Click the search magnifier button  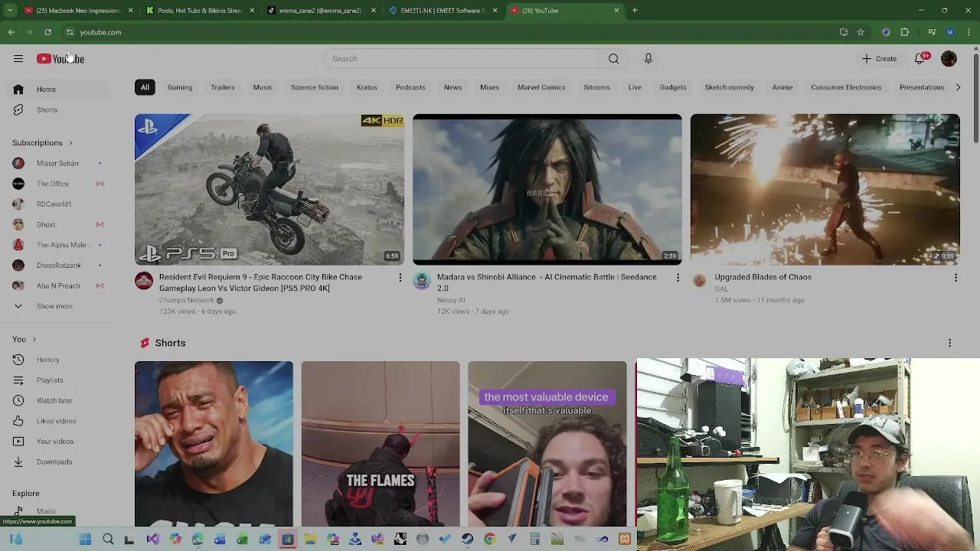[x=613, y=59]
